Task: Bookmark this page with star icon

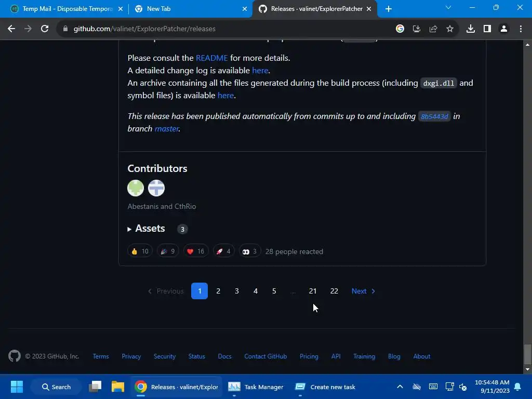Action: pyautogui.click(x=449, y=29)
